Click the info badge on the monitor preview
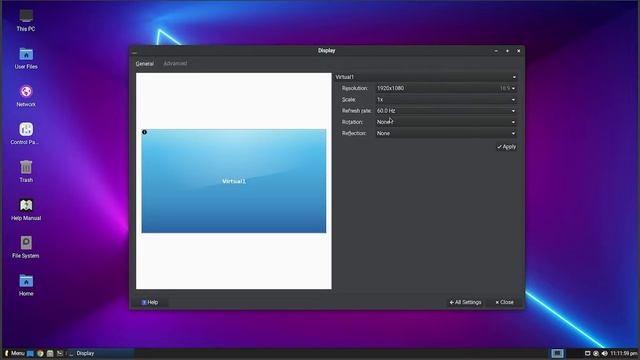 coord(144,132)
